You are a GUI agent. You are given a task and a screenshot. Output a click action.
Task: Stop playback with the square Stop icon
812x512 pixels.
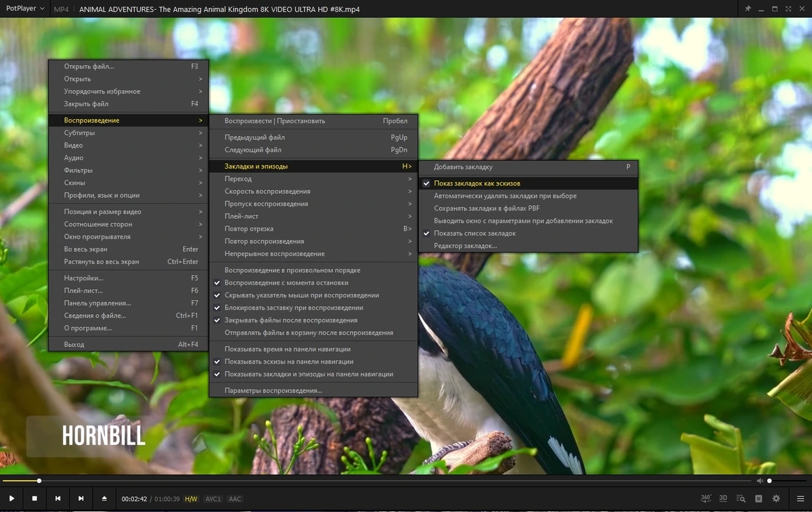pyautogui.click(x=35, y=498)
